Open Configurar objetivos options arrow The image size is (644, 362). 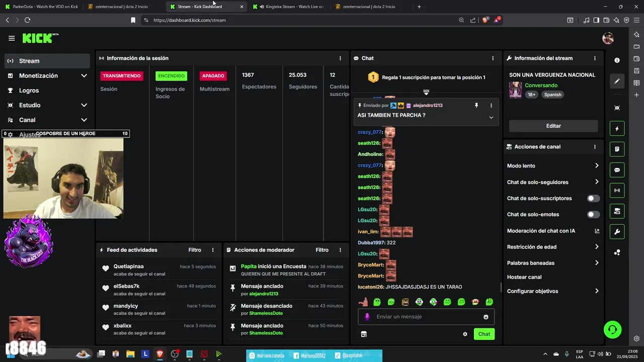click(x=597, y=291)
